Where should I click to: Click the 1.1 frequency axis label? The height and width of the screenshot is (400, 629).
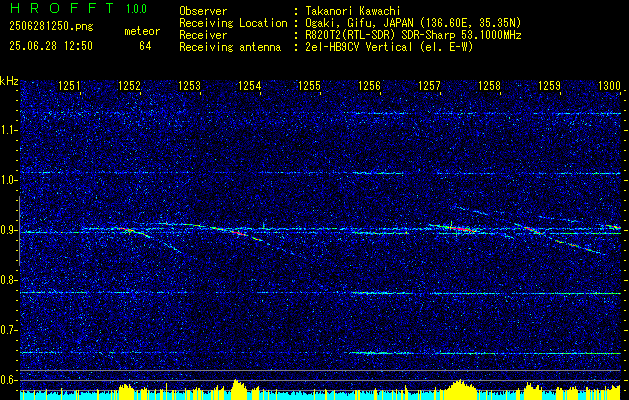pos(9,130)
